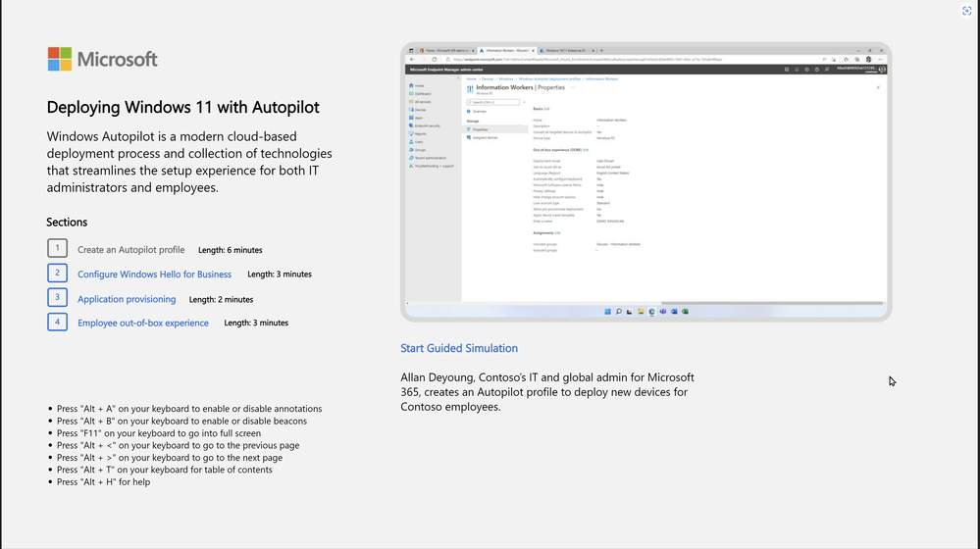Open Employee out-of-box experience link
The image size is (980, 549).
click(143, 323)
